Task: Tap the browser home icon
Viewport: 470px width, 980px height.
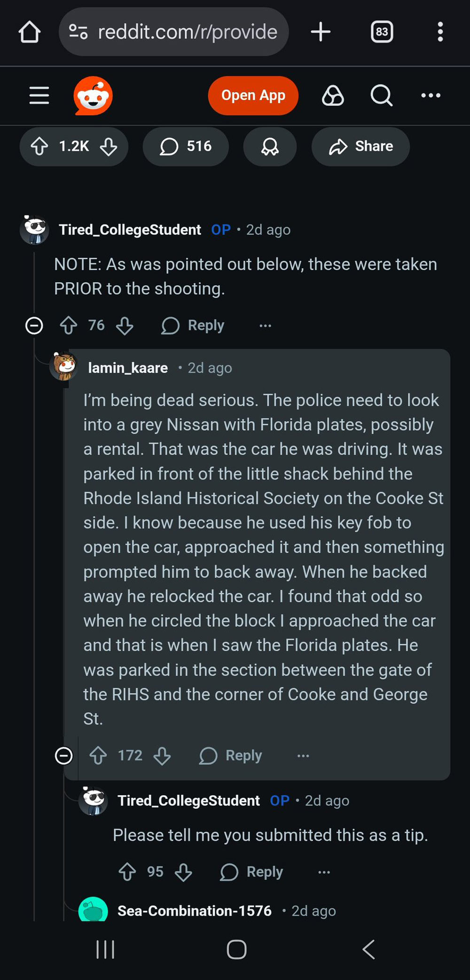Action: 29,32
